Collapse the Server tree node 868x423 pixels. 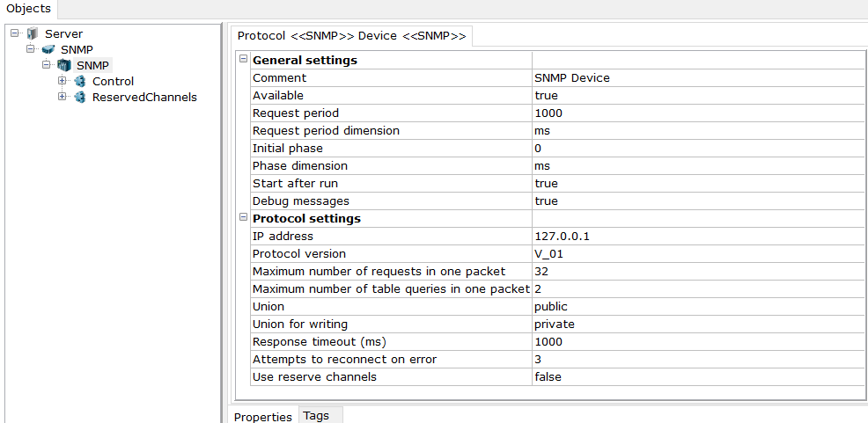(x=14, y=33)
